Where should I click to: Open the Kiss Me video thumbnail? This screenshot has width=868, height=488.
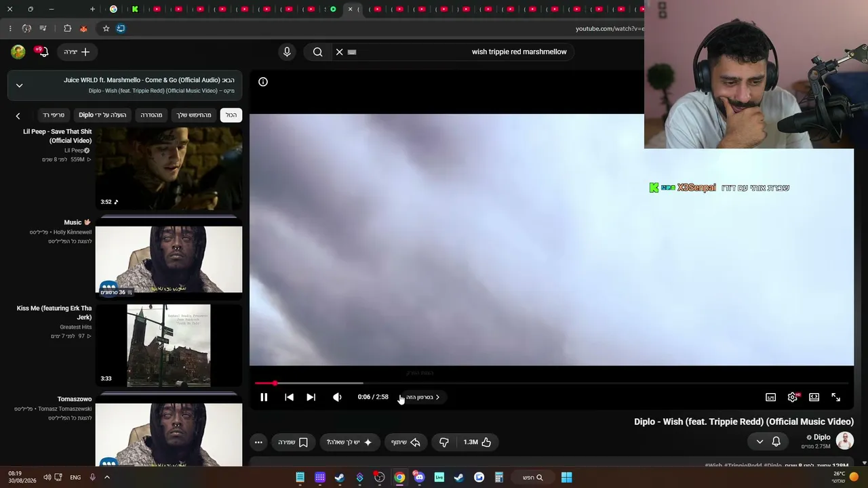click(x=169, y=346)
